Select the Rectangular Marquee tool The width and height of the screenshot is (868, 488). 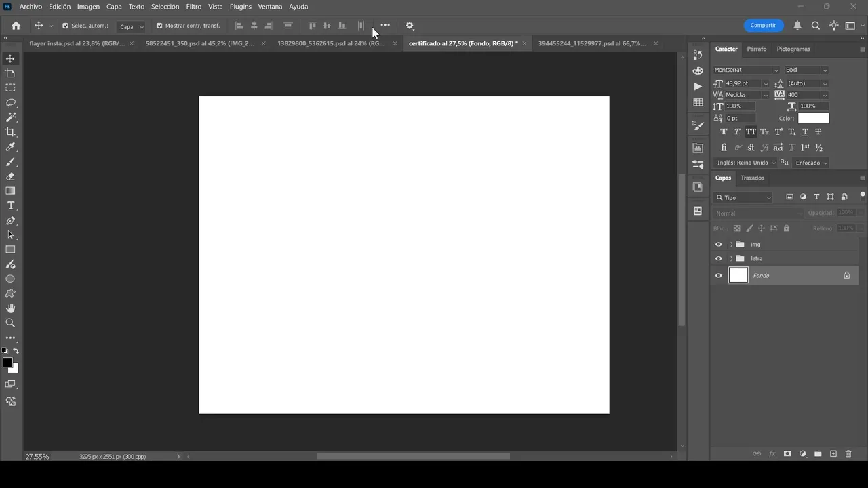click(10, 88)
